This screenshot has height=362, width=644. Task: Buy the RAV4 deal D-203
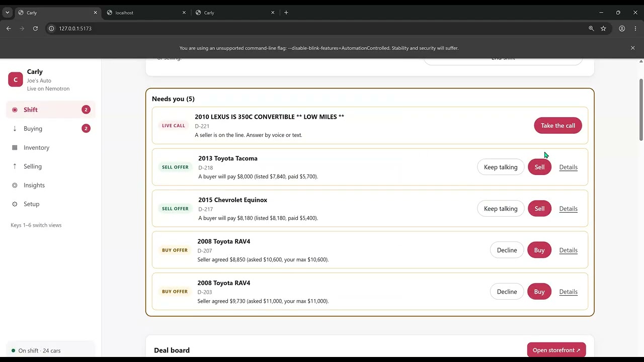[539, 292]
